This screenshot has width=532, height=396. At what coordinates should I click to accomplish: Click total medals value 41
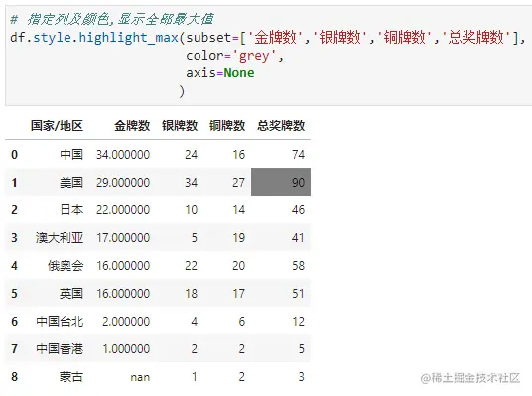[x=298, y=238]
